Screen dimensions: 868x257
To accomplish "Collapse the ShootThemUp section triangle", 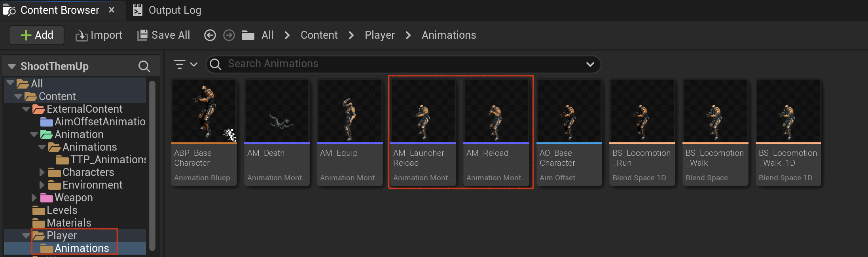I will [x=12, y=66].
